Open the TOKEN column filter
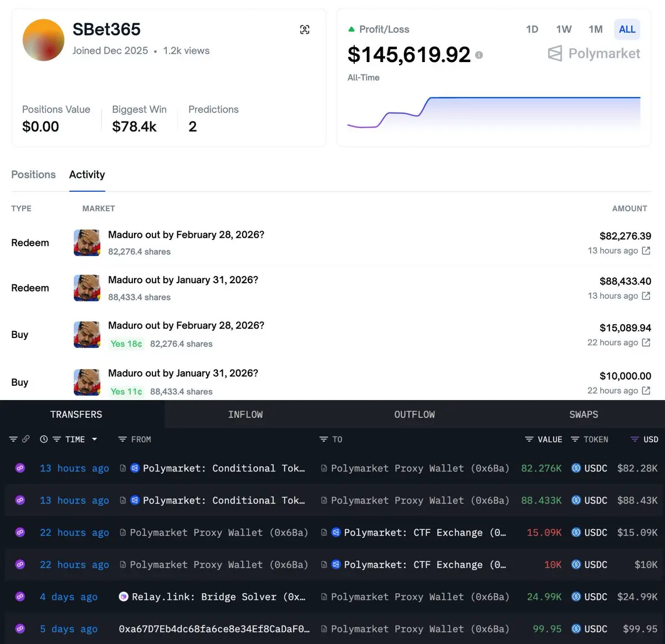 coord(575,439)
